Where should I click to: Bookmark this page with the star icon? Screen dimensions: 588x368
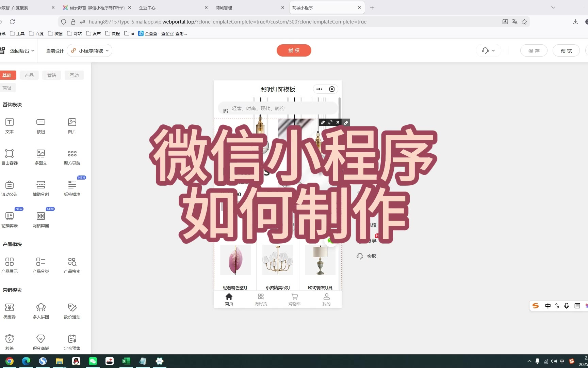(524, 22)
